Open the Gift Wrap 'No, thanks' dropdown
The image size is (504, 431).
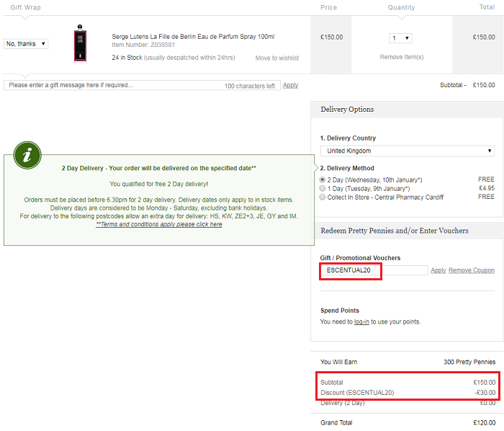tap(26, 44)
